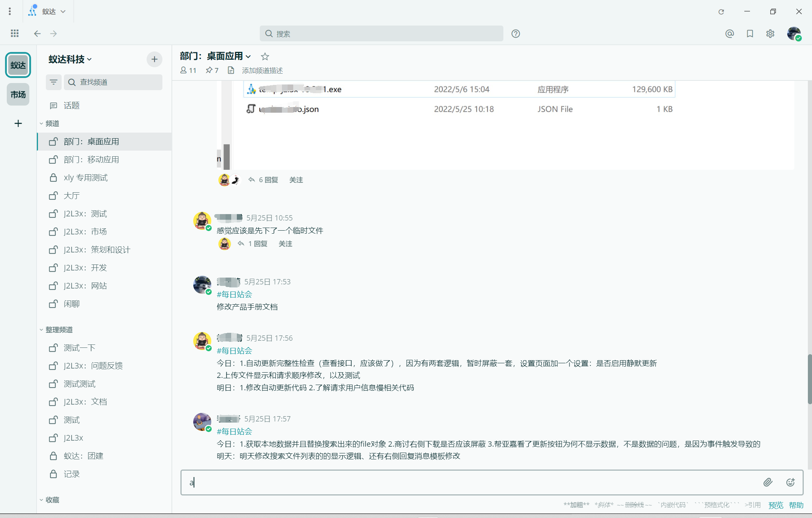Open the emoji picker in the message input
Screen dimensions: 812x518
(790, 482)
